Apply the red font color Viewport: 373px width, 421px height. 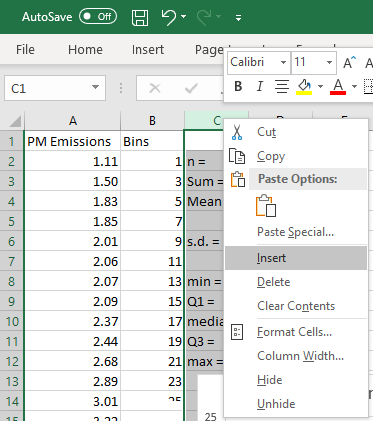[x=338, y=87]
